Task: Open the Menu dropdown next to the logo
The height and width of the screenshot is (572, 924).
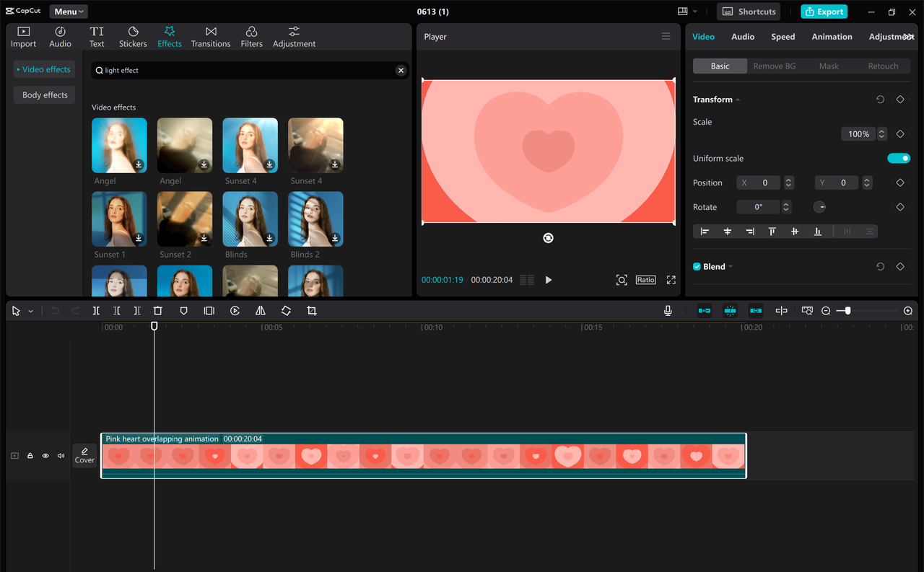Action: pyautogui.click(x=68, y=11)
